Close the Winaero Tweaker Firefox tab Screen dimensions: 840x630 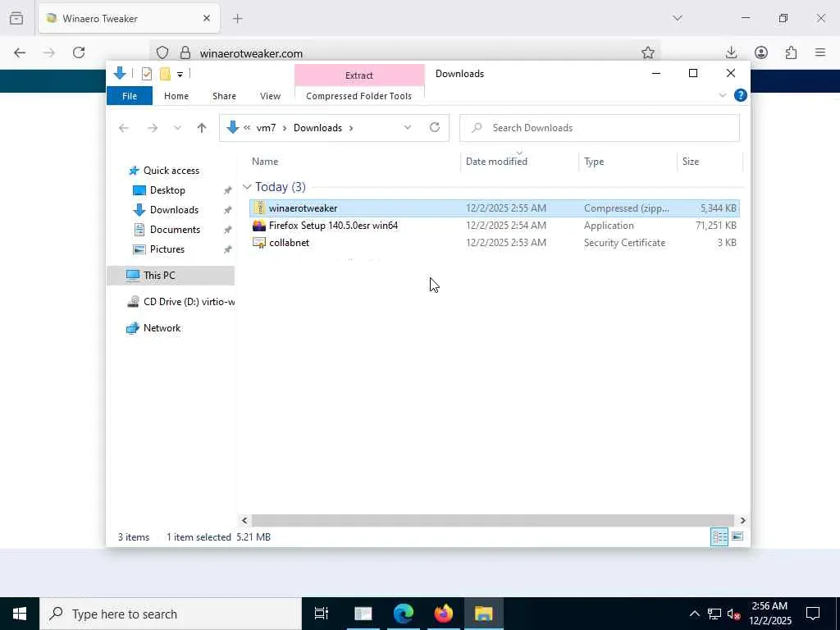click(x=207, y=18)
